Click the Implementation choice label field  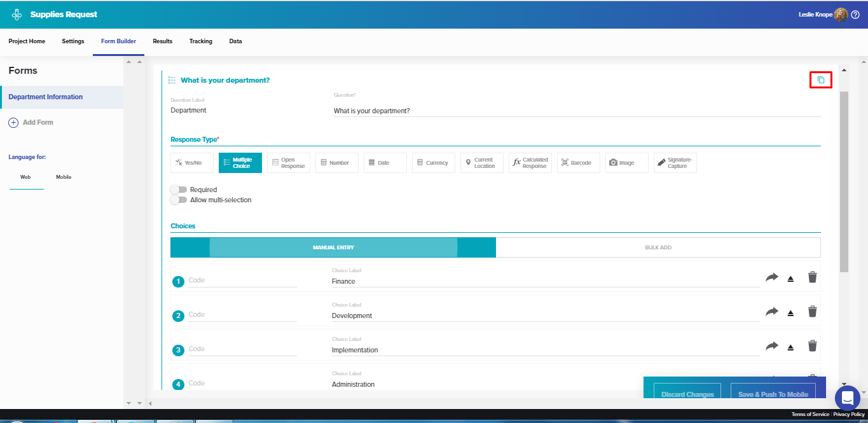pos(546,350)
